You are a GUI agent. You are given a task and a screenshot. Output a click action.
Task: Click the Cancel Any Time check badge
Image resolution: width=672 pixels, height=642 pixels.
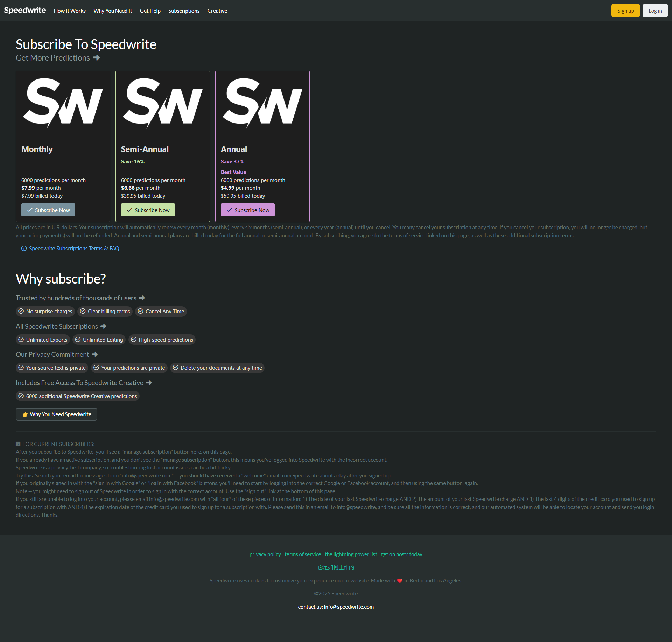click(x=161, y=312)
